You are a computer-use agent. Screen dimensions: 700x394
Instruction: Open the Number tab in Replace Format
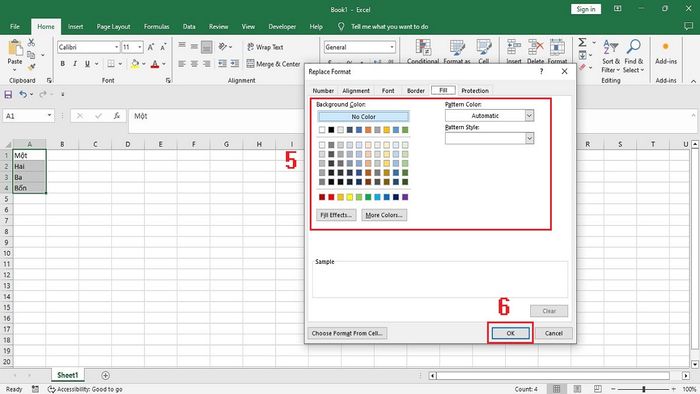(x=323, y=91)
